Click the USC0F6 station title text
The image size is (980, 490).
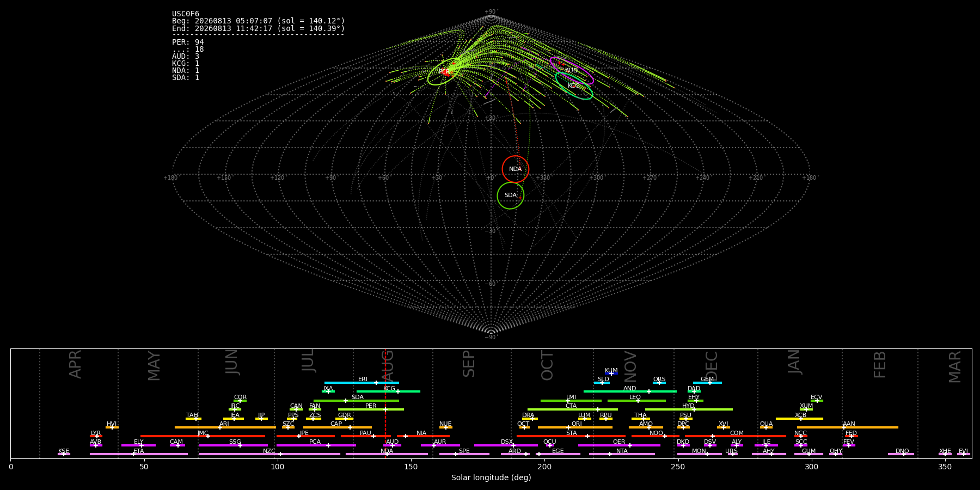click(x=186, y=14)
